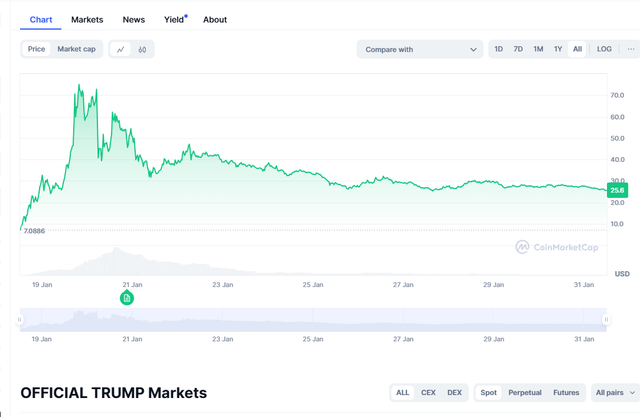The image size is (640, 417).
Task: Click the 7.0886 starting price label
Action: pyautogui.click(x=34, y=231)
